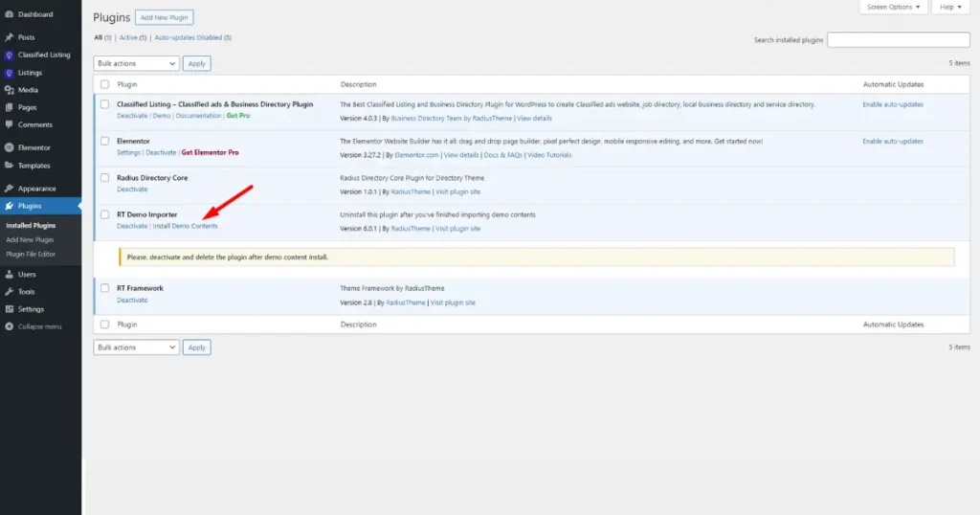Check the select-all checkbox in header row
The height and width of the screenshot is (515, 980).
104,83
